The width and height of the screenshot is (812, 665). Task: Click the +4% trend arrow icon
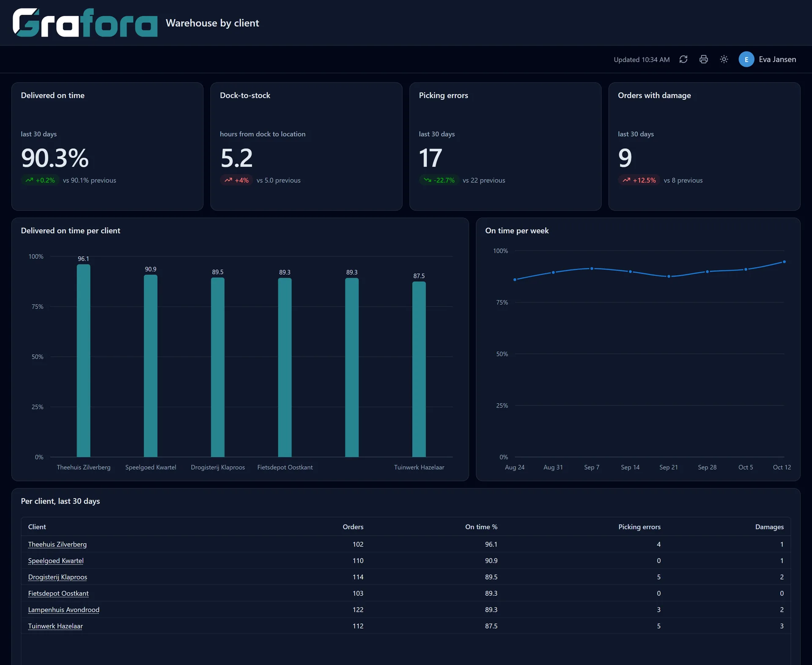click(228, 180)
